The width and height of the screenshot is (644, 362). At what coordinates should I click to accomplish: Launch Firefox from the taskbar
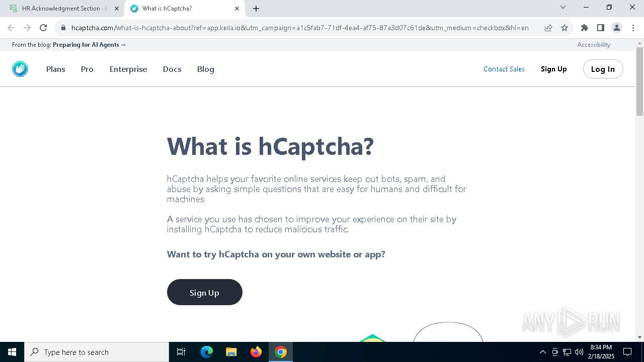256,352
